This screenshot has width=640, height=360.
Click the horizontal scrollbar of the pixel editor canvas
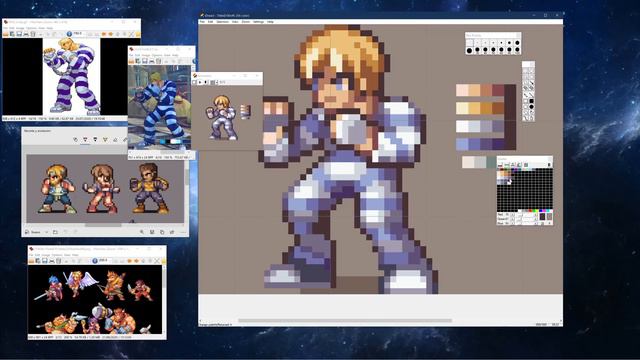tap(345, 320)
